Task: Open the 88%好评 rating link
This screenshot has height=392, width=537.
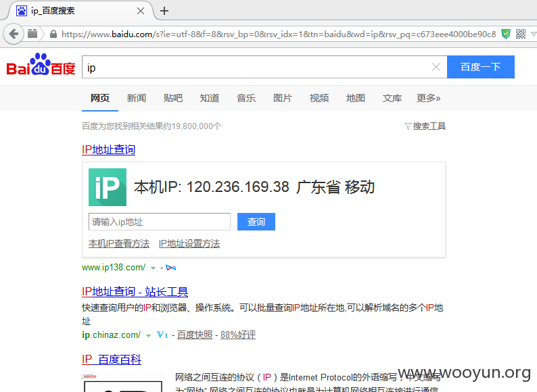Action: click(238, 335)
